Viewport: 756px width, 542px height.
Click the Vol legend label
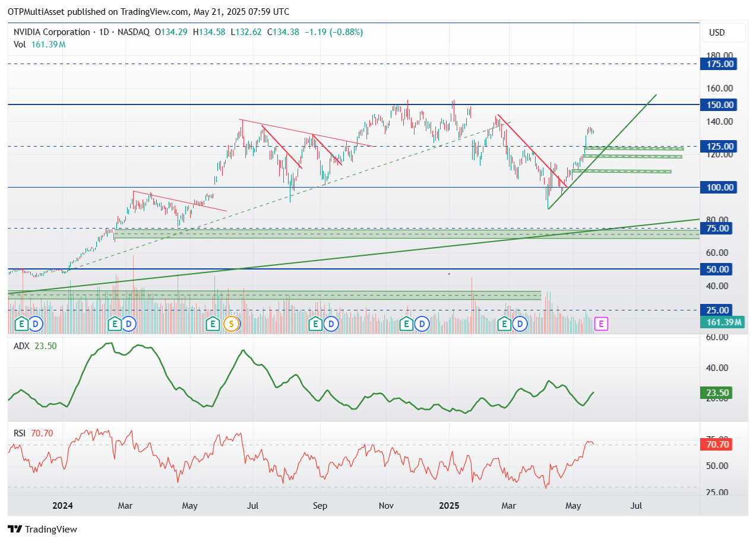[20, 45]
